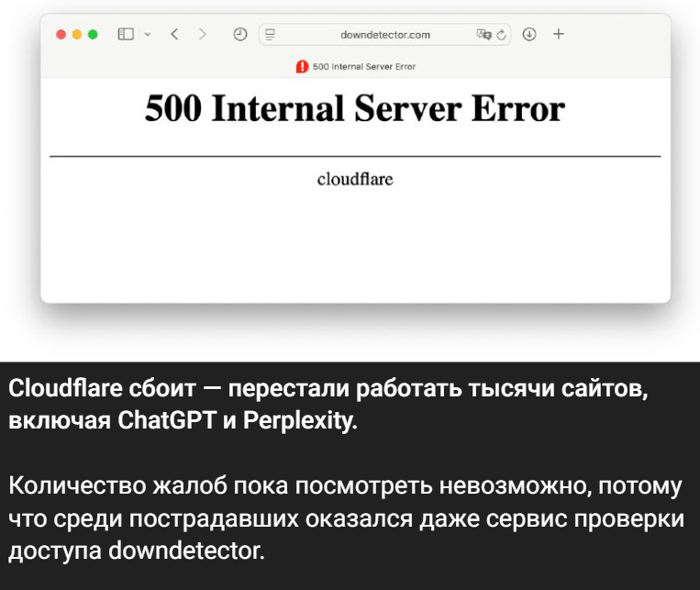
Task: Click the cloudflare text on page
Action: point(355,180)
